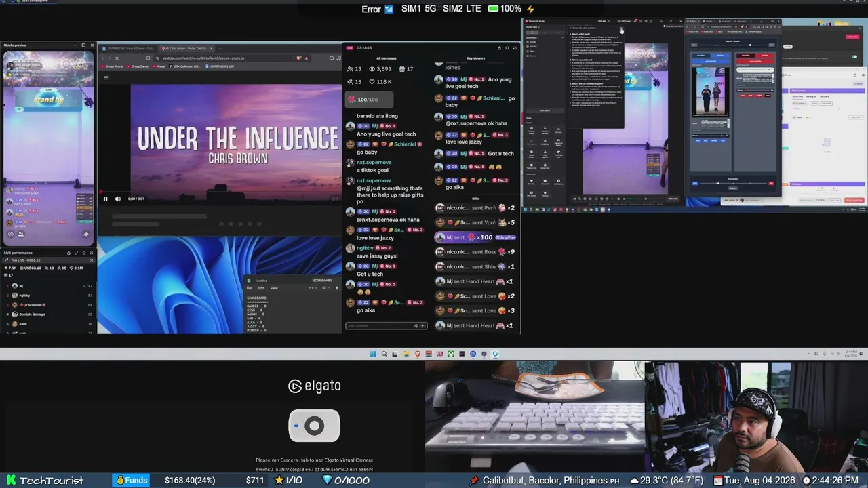
Task: Click the gift count 17 icon
Action: point(406,69)
